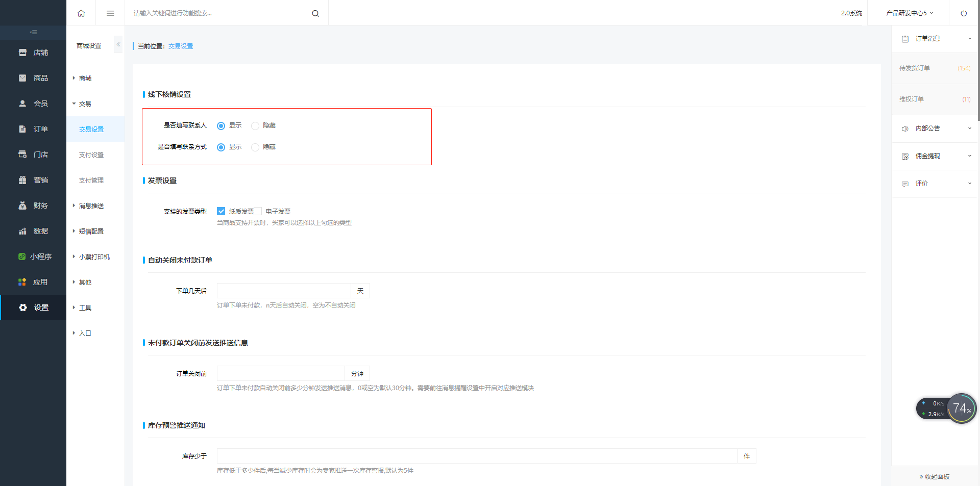Toggle the hamburger menu icon

(x=110, y=13)
